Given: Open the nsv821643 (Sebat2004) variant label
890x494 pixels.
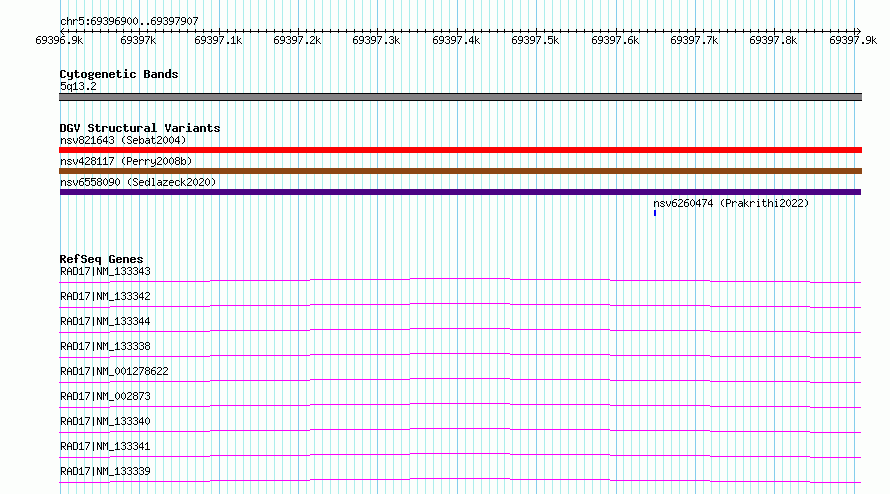Looking at the screenshot, I should pyautogui.click(x=123, y=140).
